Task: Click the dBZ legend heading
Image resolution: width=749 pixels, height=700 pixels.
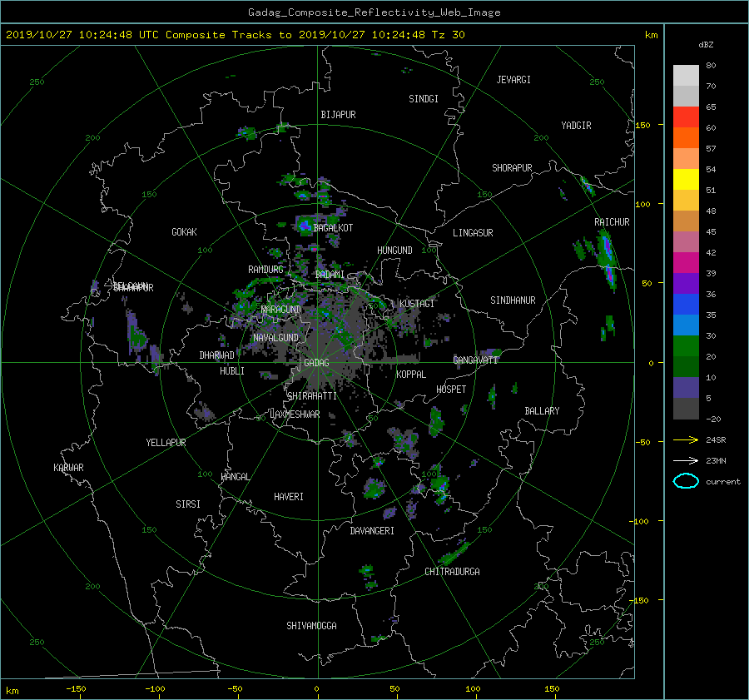Action: (x=706, y=45)
